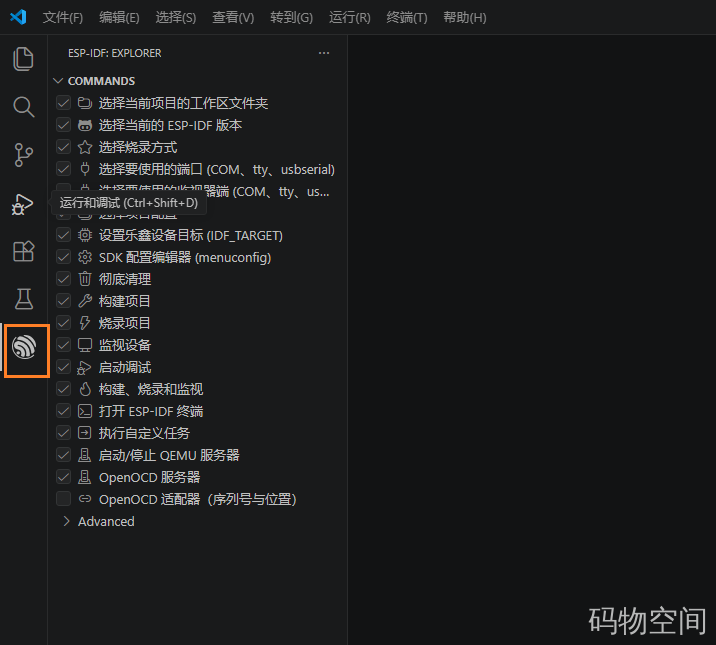Run the 构建项目 command
The height and width of the screenshot is (645, 716).
tap(124, 301)
